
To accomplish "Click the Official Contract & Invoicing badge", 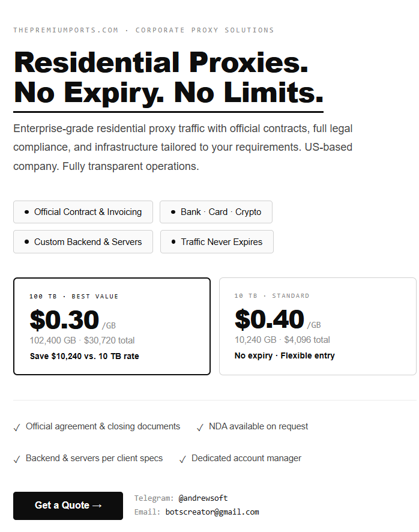I will [83, 212].
